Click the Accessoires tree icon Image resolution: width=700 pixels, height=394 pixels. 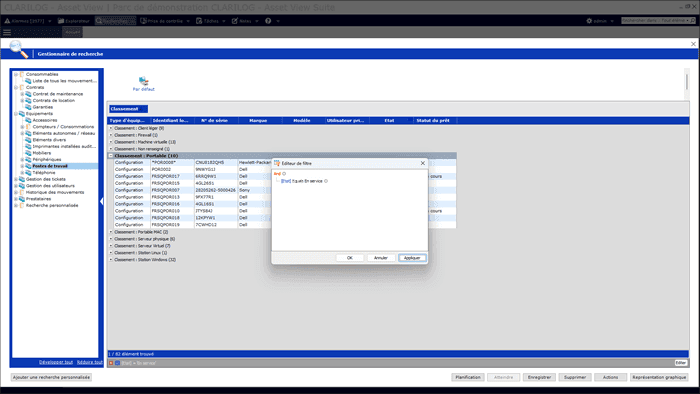(28, 120)
